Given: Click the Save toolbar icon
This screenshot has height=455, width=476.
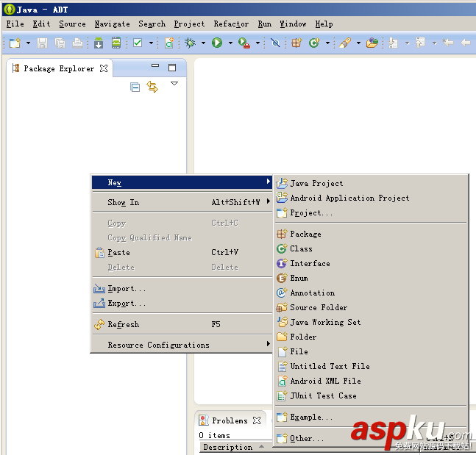Looking at the screenshot, I should (x=42, y=43).
